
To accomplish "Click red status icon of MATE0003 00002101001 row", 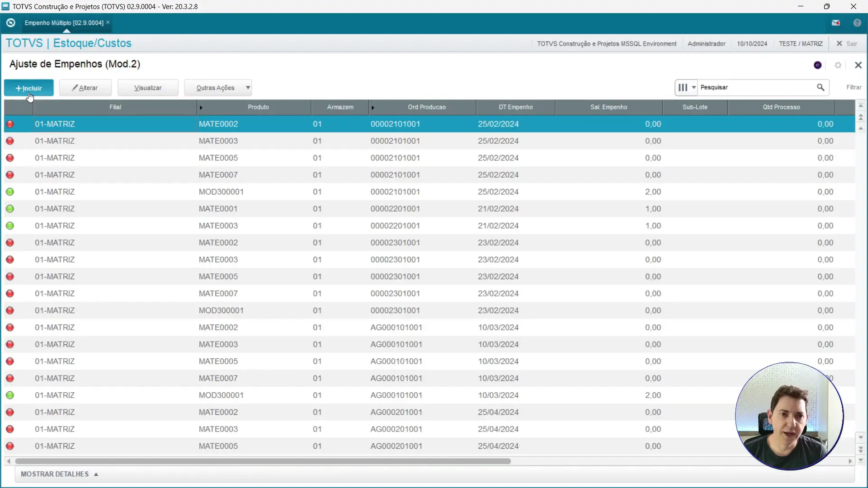I will pos(10,141).
